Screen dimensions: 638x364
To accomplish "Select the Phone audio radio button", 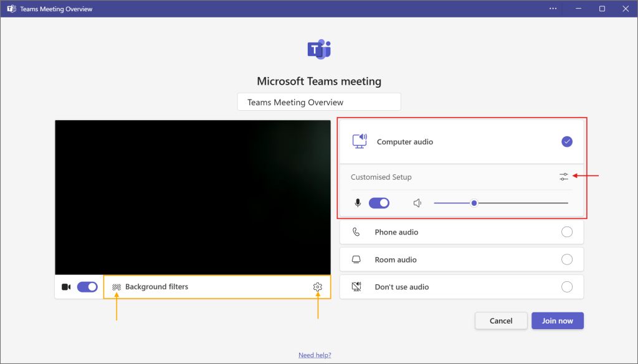I will (567, 232).
